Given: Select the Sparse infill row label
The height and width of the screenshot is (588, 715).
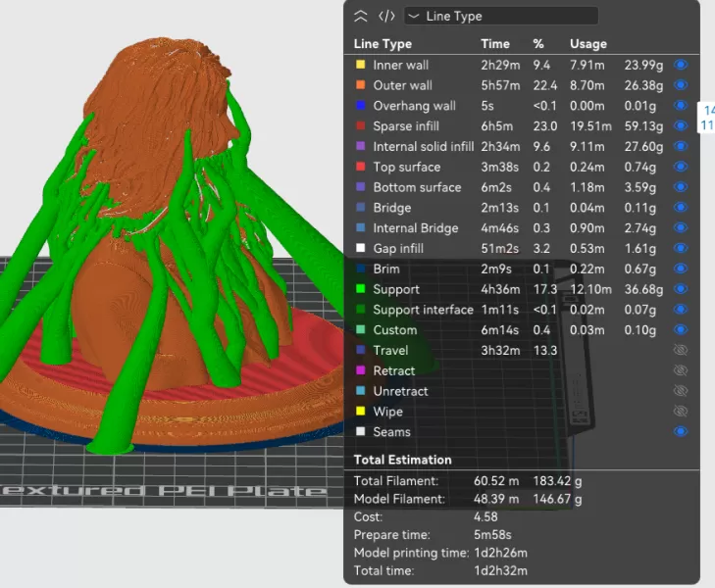Looking at the screenshot, I should pyautogui.click(x=406, y=126).
